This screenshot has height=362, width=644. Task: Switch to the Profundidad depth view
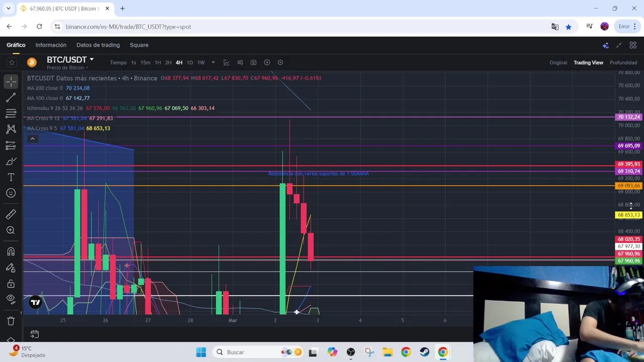pos(623,62)
